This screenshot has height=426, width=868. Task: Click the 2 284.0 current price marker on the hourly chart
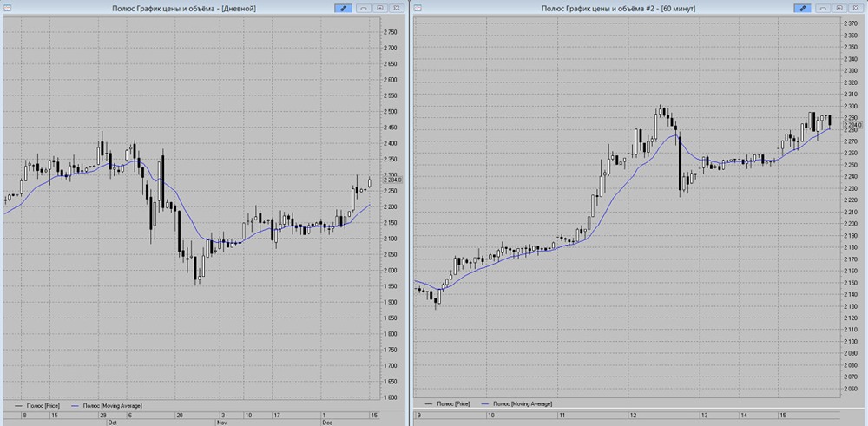point(853,125)
